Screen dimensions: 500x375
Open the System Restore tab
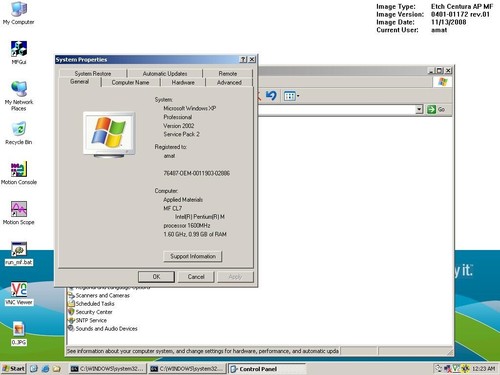click(93, 73)
